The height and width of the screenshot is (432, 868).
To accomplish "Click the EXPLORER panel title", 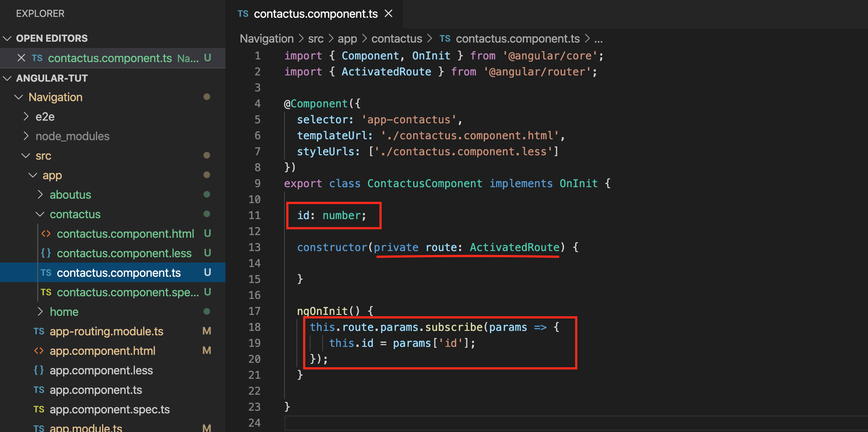I will pyautogui.click(x=40, y=14).
